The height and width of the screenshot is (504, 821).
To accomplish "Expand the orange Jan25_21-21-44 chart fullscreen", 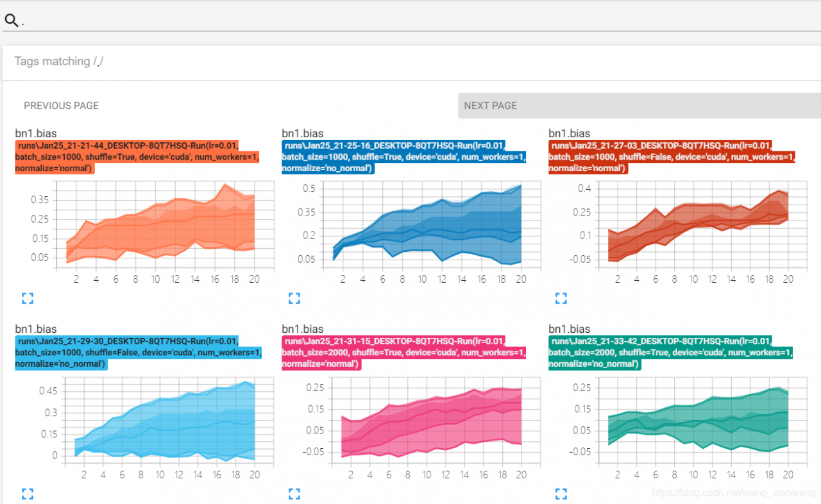I will (x=27, y=298).
